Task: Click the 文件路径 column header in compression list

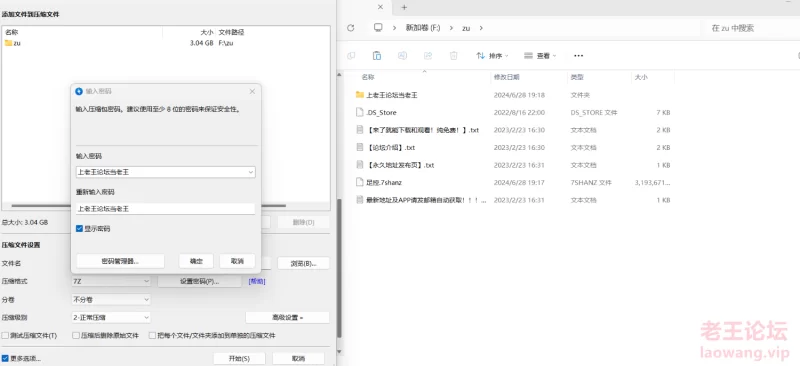Action: (231, 32)
